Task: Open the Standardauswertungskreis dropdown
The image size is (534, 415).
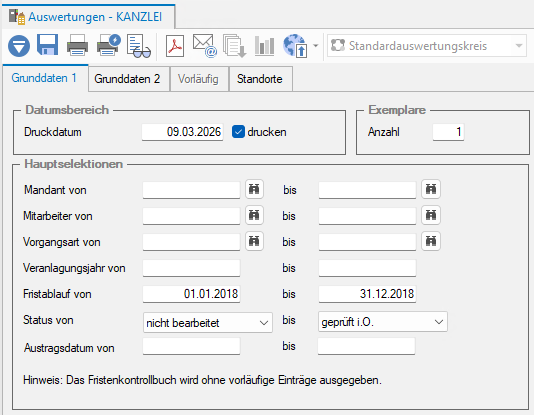Action: tap(427, 46)
